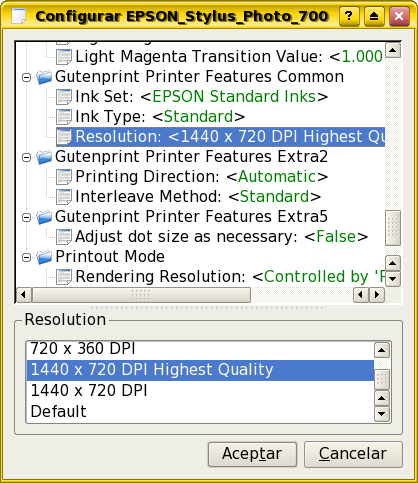Select the Ink Set option row

point(201,97)
